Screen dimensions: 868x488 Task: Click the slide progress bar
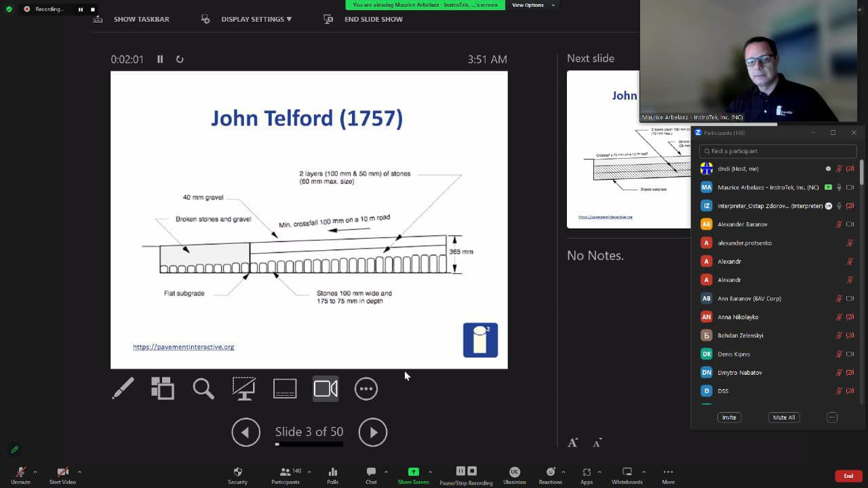pos(309,445)
